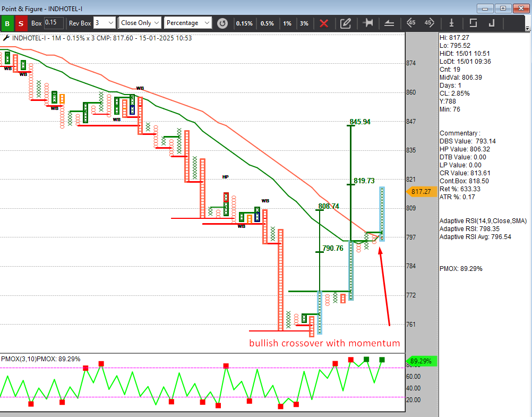This screenshot has width=532, height=417.
Task: Open the Percentage scale type dropdown
Action: click(187, 23)
